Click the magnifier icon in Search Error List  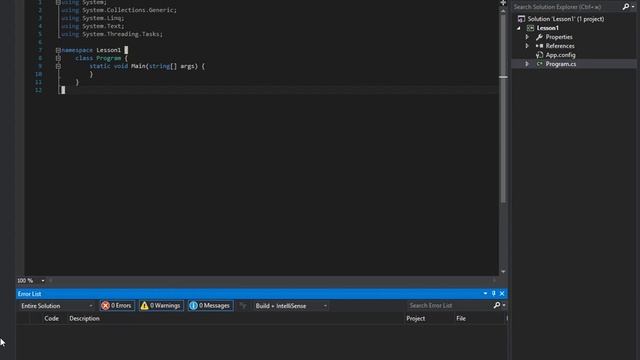497,305
